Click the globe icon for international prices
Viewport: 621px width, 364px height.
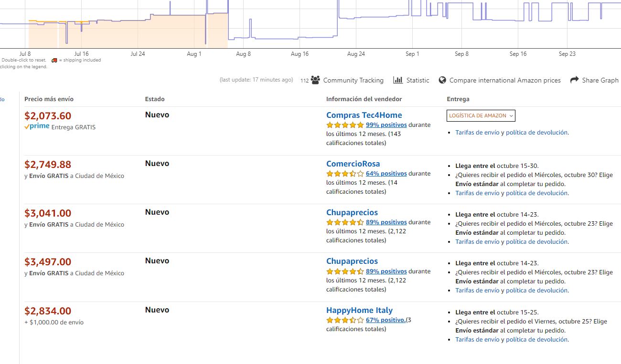tap(442, 80)
